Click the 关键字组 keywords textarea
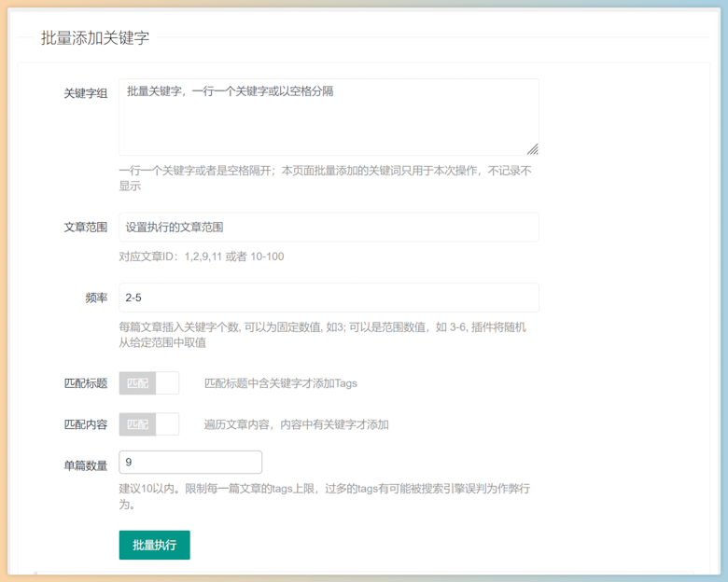 tap(329, 117)
